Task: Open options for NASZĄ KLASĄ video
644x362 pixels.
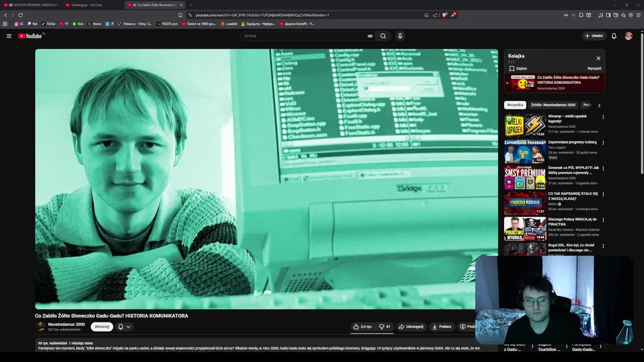Action: click(x=603, y=194)
